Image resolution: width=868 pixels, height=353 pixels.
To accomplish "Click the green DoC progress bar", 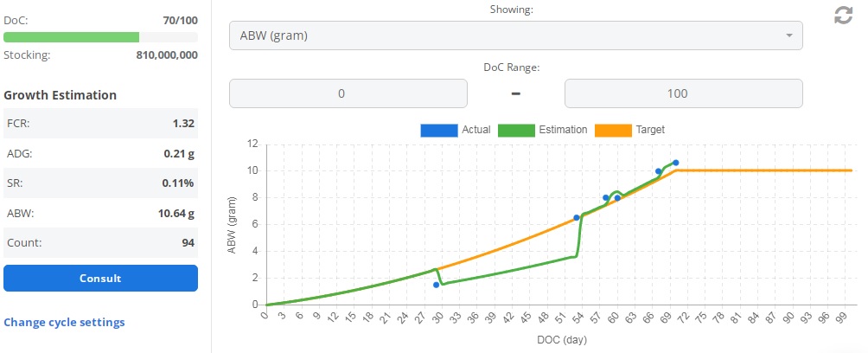I will [71, 37].
